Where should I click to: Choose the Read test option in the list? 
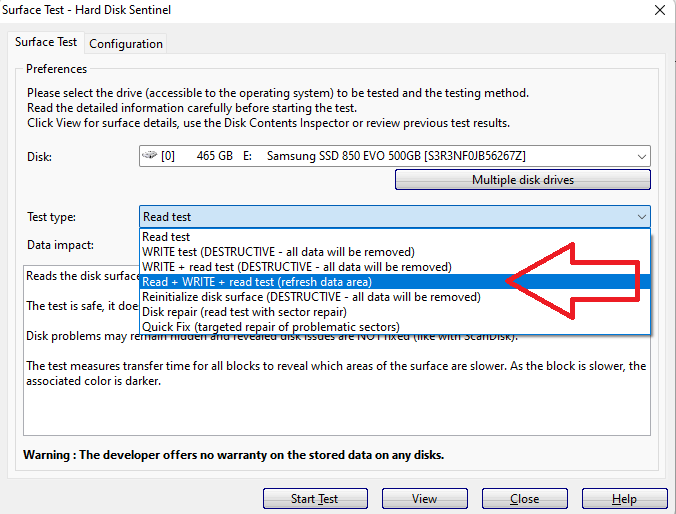394,237
